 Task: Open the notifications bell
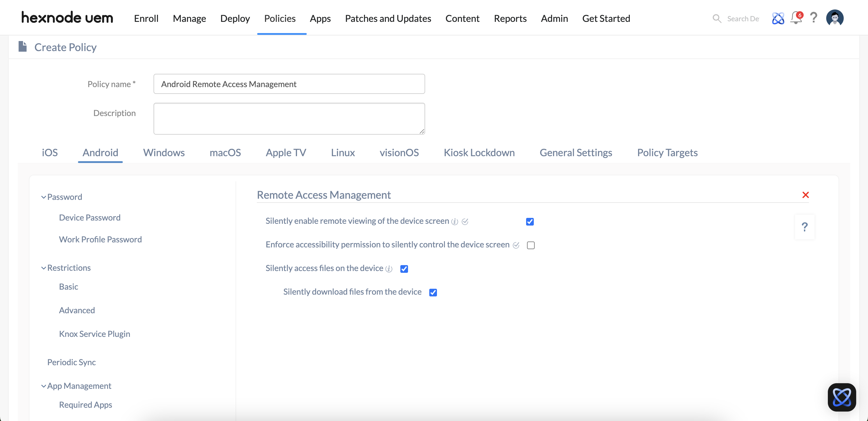797,17
